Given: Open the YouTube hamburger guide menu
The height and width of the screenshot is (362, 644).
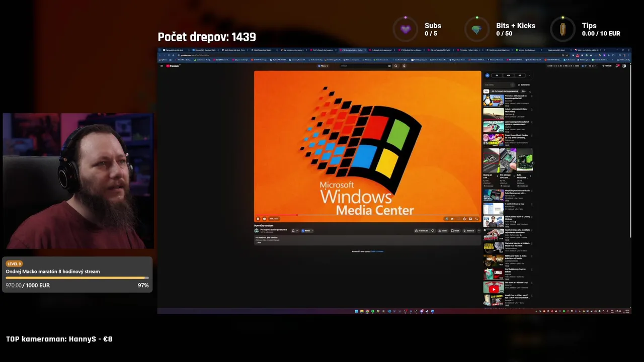Looking at the screenshot, I should pos(162,66).
